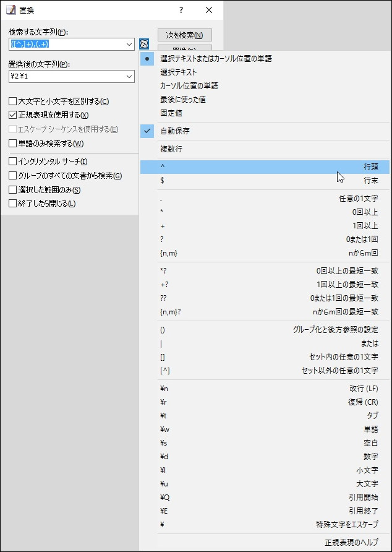Insert * 0回以上 quantifier

click(265, 212)
